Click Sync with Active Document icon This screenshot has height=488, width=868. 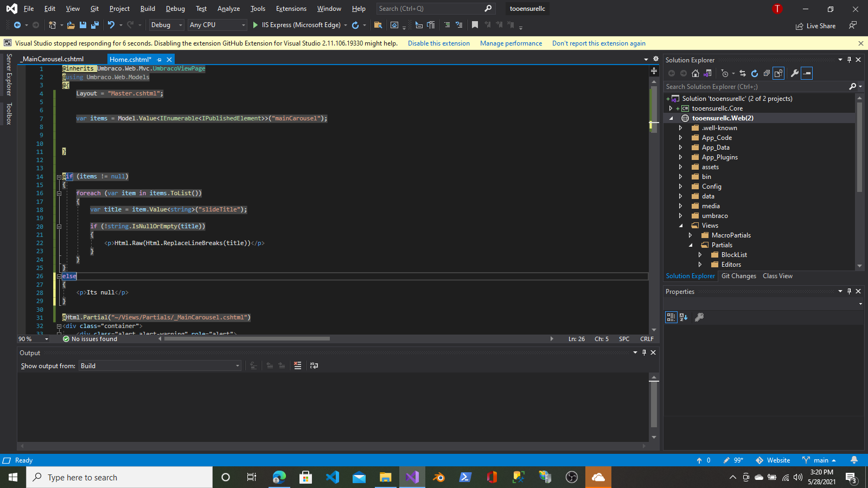click(743, 73)
